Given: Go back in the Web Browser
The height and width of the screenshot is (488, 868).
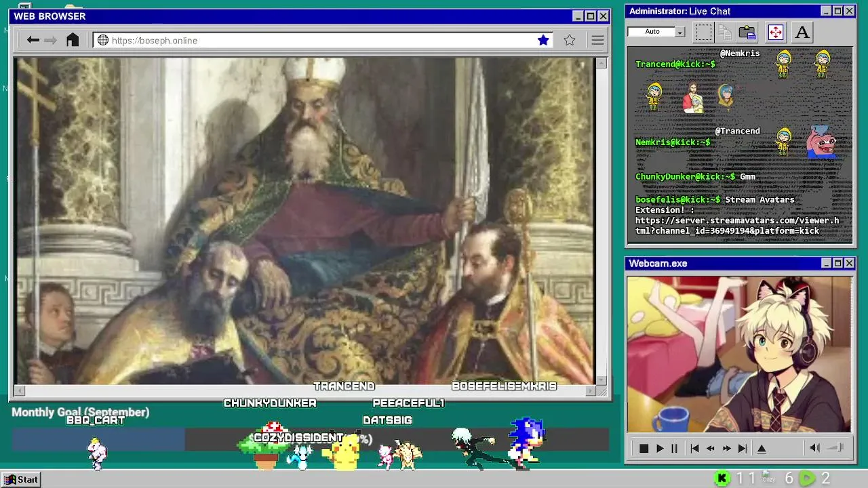Looking at the screenshot, I should 33,40.
